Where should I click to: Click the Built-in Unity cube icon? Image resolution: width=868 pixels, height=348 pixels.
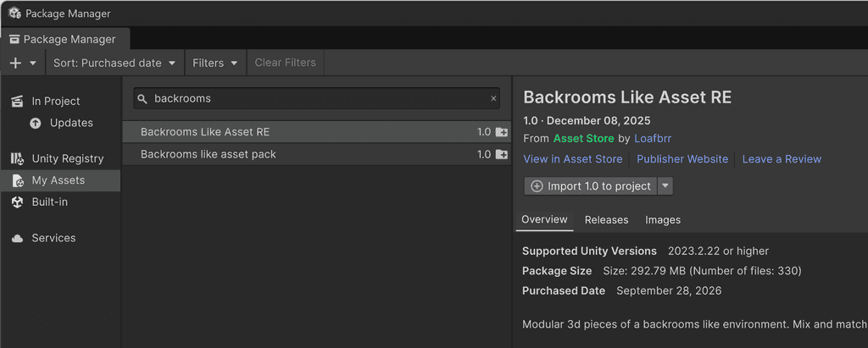(x=17, y=202)
